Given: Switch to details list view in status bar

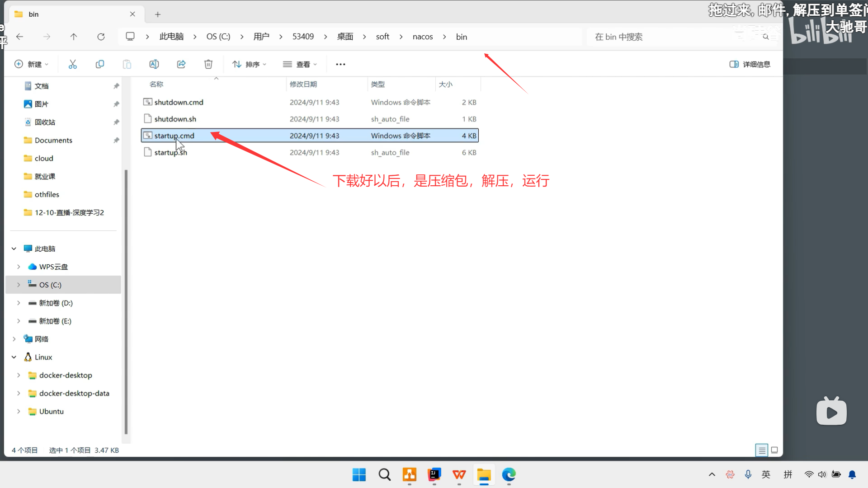Looking at the screenshot, I should tap(762, 450).
